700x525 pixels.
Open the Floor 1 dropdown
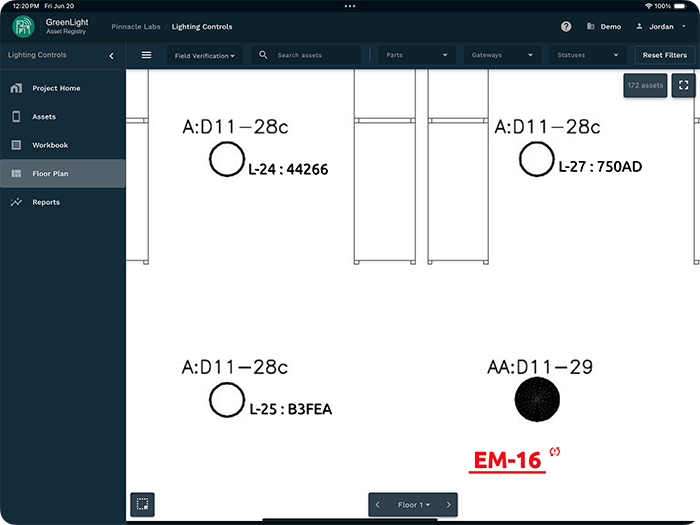tap(414, 504)
